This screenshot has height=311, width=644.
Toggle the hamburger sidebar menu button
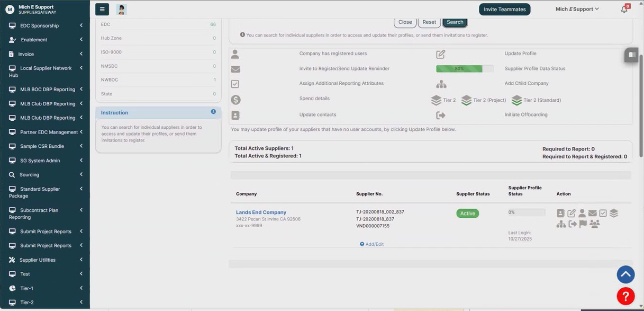pyautogui.click(x=102, y=9)
